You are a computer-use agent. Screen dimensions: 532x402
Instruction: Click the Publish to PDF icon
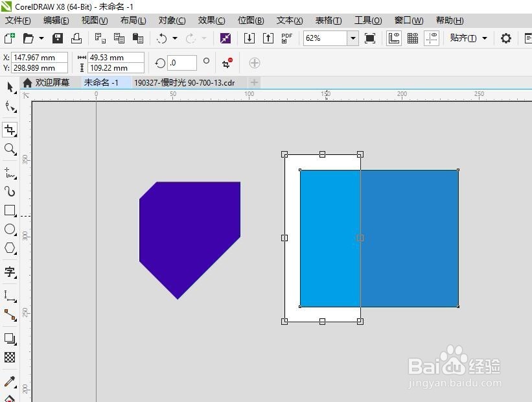286,38
